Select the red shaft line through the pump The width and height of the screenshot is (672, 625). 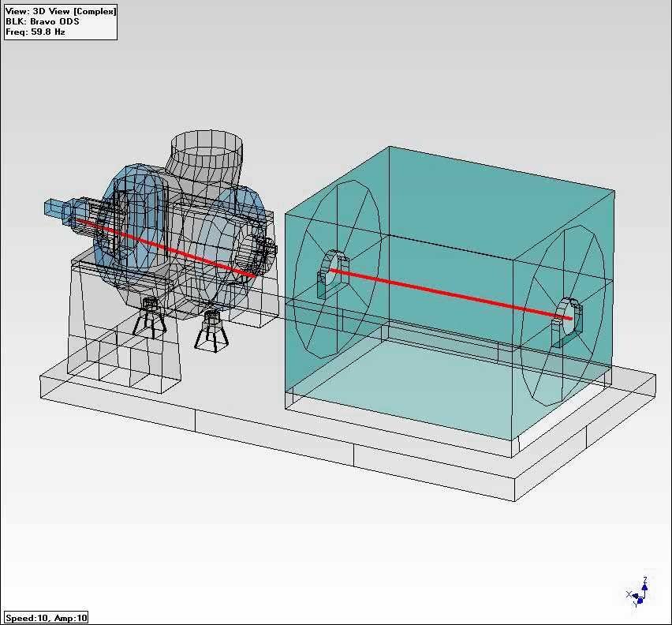166,249
